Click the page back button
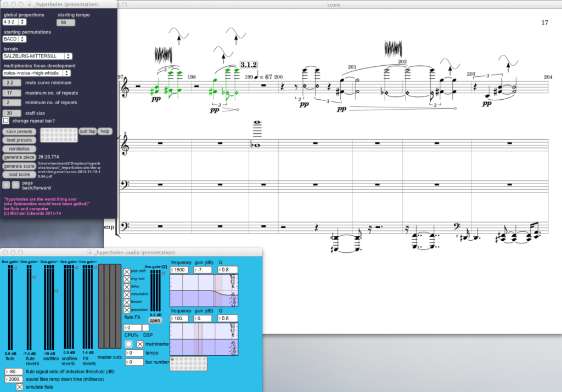 point(6,185)
